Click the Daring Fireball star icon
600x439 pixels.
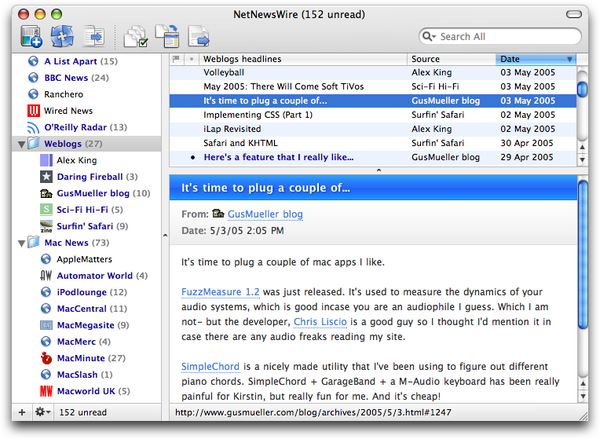(x=46, y=176)
